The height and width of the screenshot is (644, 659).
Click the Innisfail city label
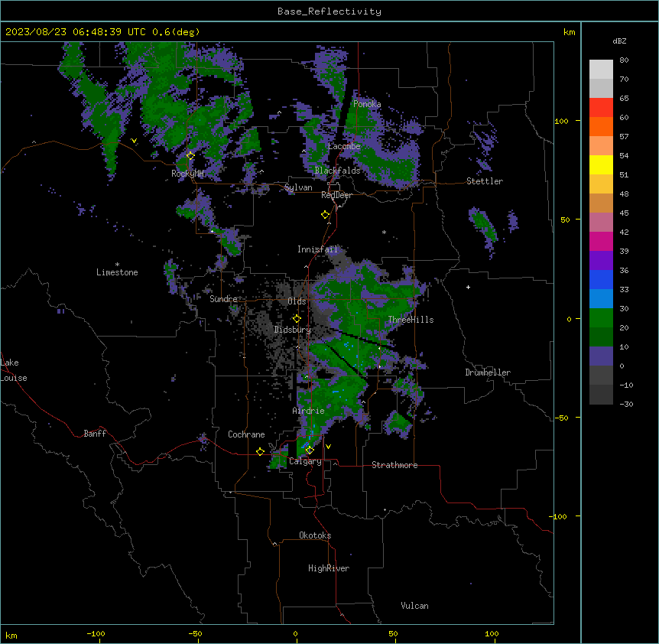coord(317,249)
